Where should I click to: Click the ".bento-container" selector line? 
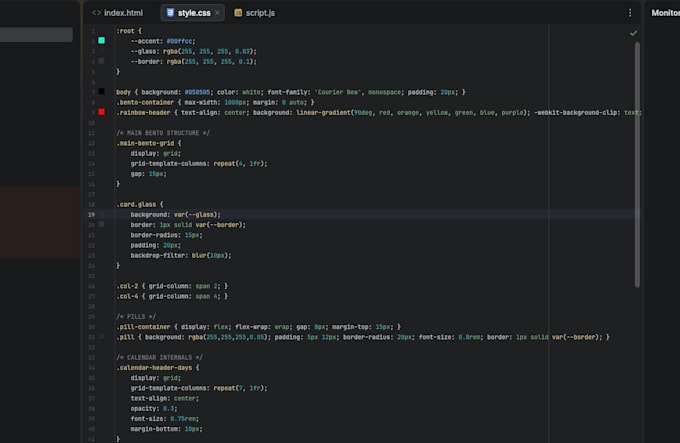[215, 103]
